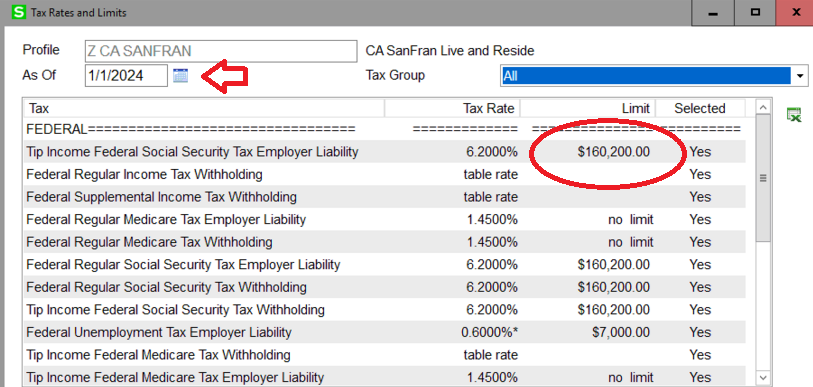This screenshot has height=387, width=813.
Task: Click the vertical scrollbar thumb of tax list
Action: click(x=763, y=178)
